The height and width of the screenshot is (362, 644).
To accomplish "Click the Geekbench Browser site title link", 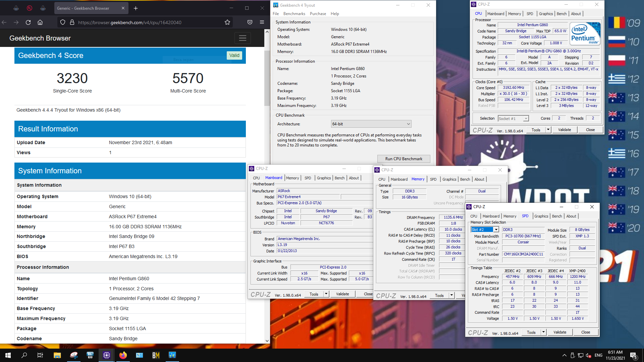I will point(40,38).
